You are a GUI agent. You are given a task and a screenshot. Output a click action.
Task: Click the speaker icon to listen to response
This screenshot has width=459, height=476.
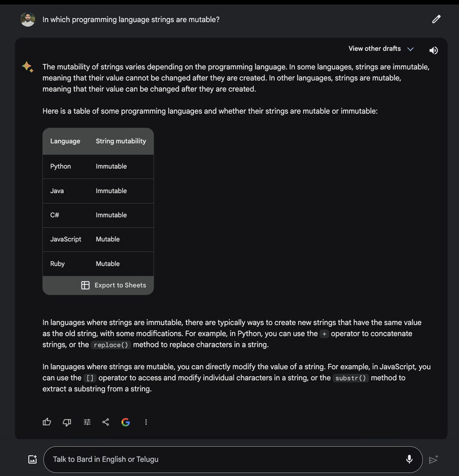coord(434,51)
